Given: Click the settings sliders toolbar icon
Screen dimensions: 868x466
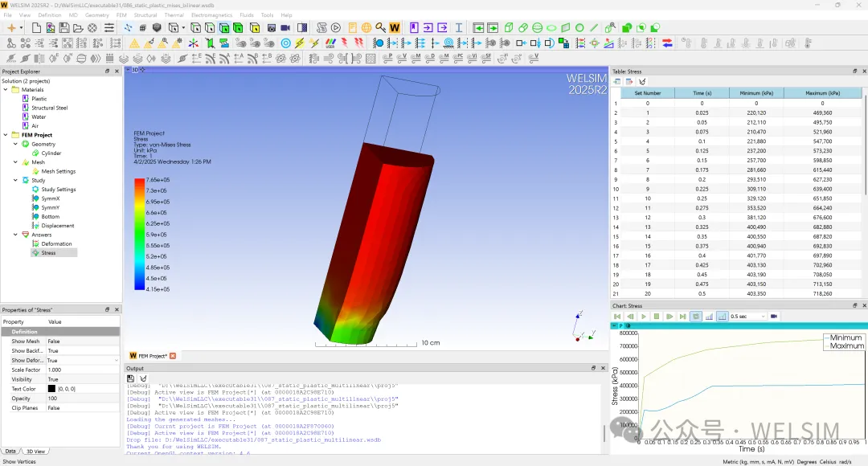Looking at the screenshot, I should 109,27.
